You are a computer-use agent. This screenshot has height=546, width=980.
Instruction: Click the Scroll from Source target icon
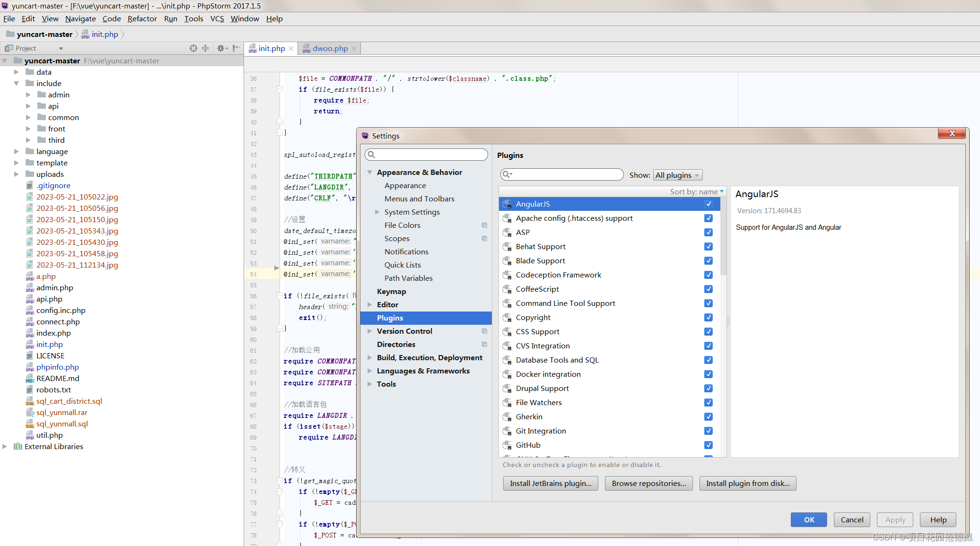[x=193, y=48]
